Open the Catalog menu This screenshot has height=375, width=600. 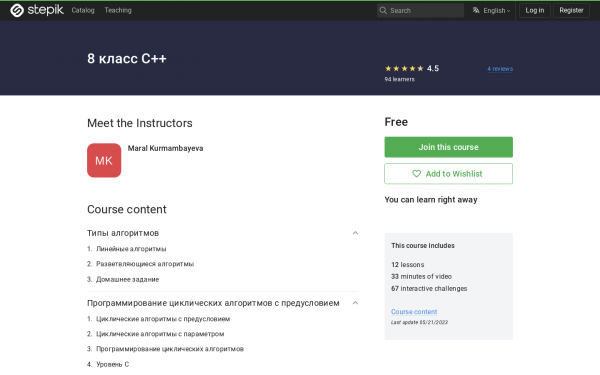click(83, 10)
